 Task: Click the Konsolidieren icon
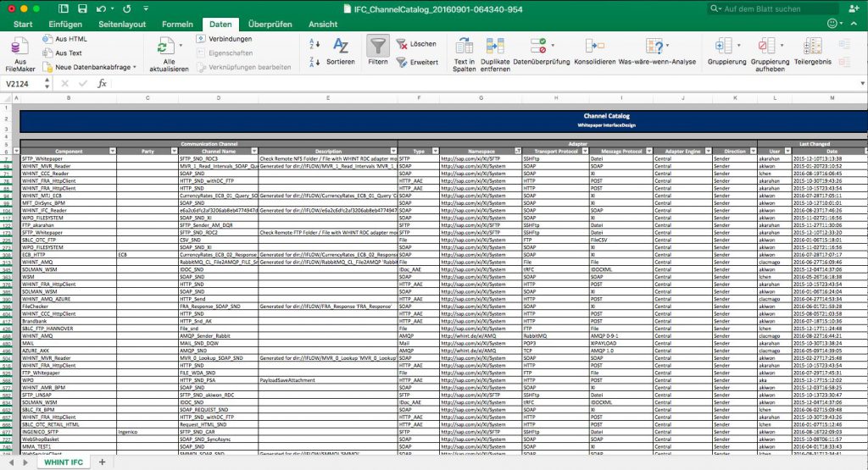tap(594, 46)
